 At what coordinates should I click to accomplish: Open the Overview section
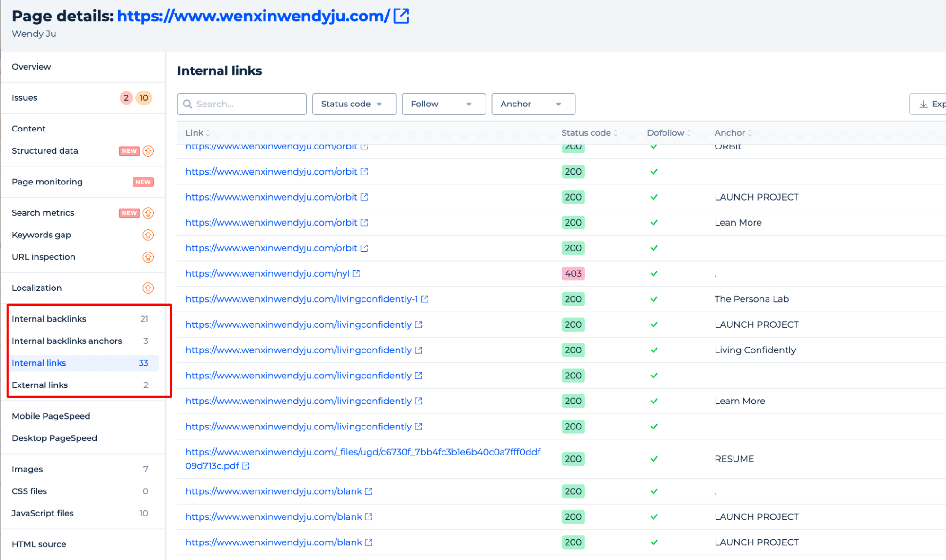[31, 67]
